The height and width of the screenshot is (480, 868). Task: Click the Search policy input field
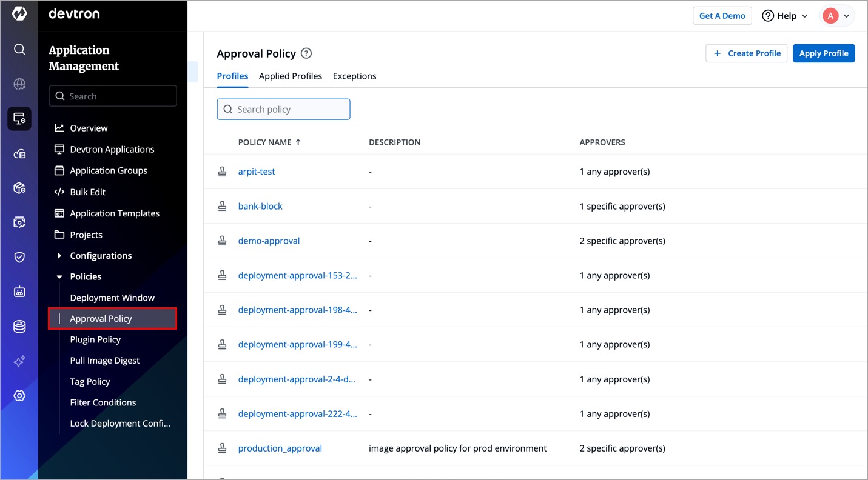point(283,109)
